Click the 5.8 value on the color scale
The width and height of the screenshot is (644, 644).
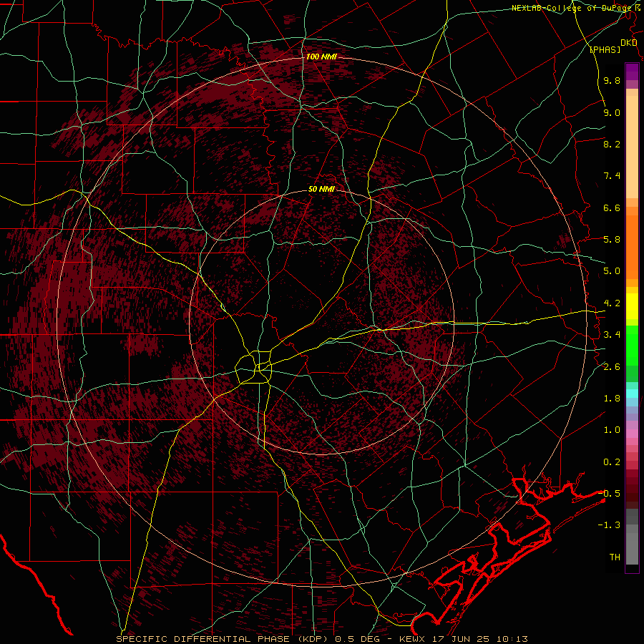point(612,240)
